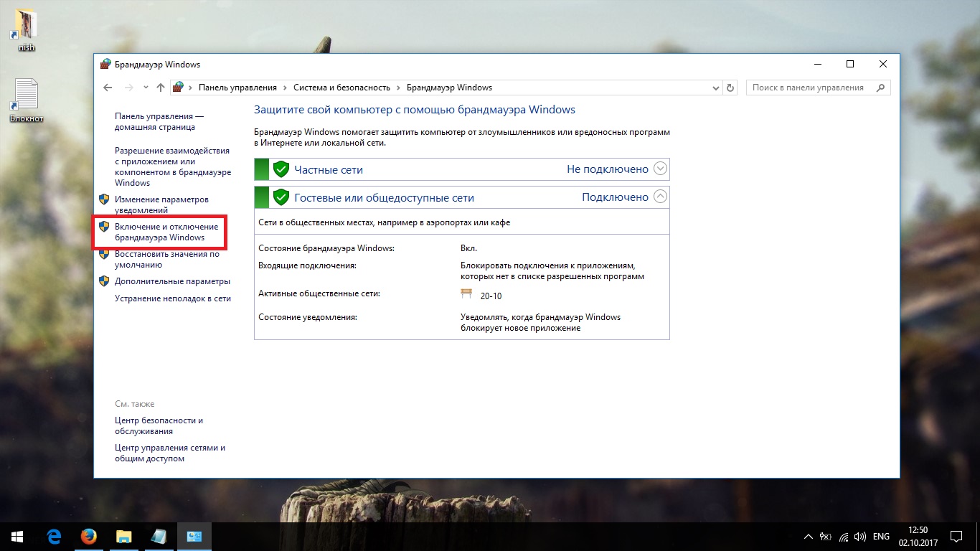
Task: Click the refresh button next to the address bar
Action: pos(730,88)
